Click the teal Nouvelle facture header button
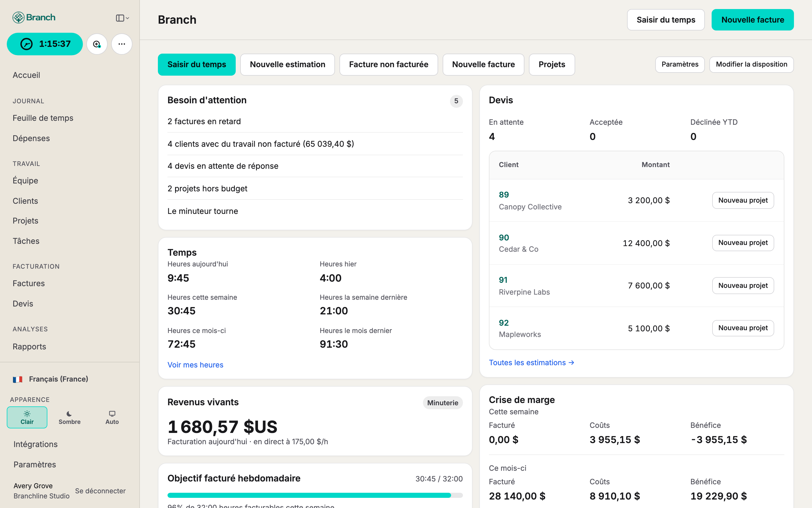The image size is (812, 508). click(x=753, y=20)
